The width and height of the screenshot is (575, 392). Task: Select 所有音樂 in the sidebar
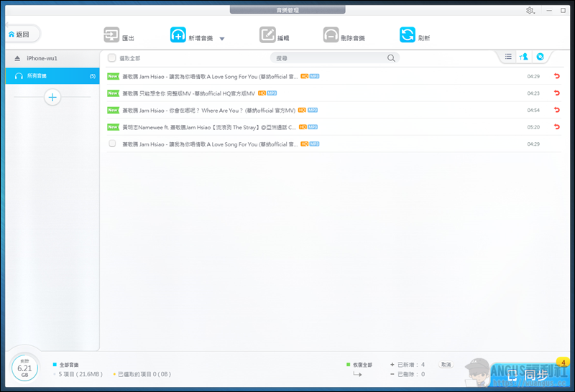tap(50, 76)
